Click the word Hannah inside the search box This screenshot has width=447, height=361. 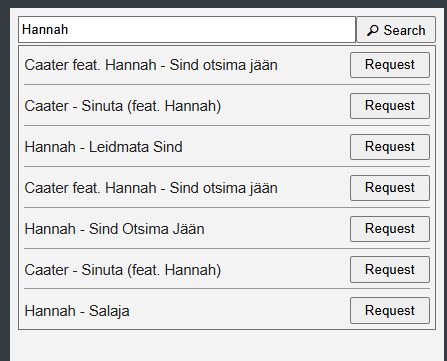pyautogui.click(x=45, y=30)
